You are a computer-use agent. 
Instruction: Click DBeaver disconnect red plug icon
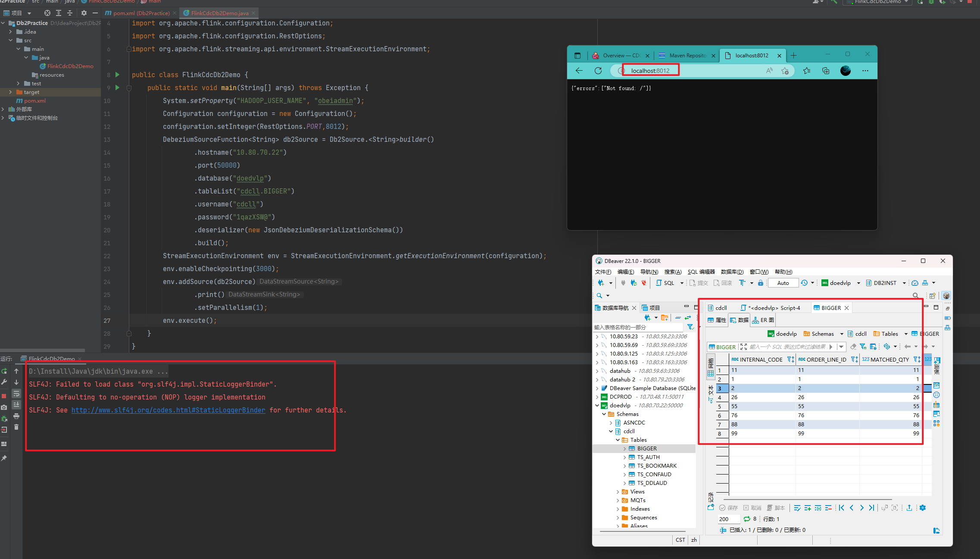tap(644, 283)
